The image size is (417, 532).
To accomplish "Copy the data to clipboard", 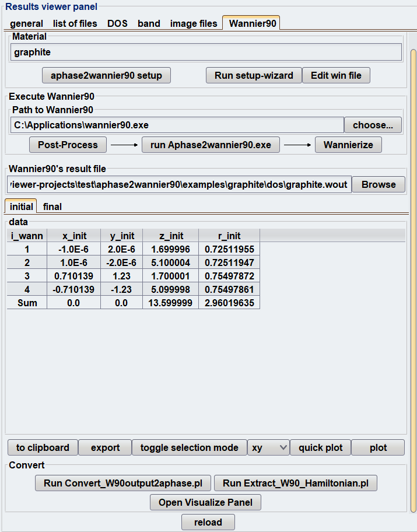I will pos(43,447).
